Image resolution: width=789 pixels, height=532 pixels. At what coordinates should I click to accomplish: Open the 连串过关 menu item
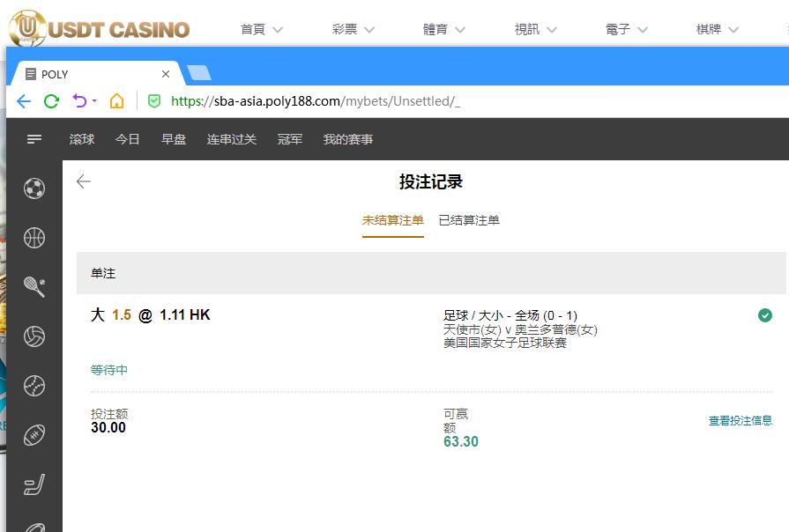click(232, 139)
